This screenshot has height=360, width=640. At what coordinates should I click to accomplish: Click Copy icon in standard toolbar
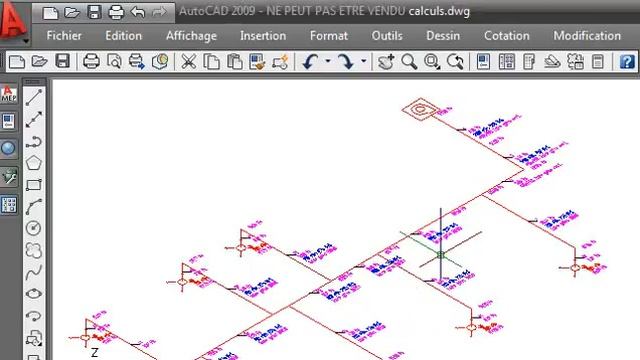tap(211, 62)
